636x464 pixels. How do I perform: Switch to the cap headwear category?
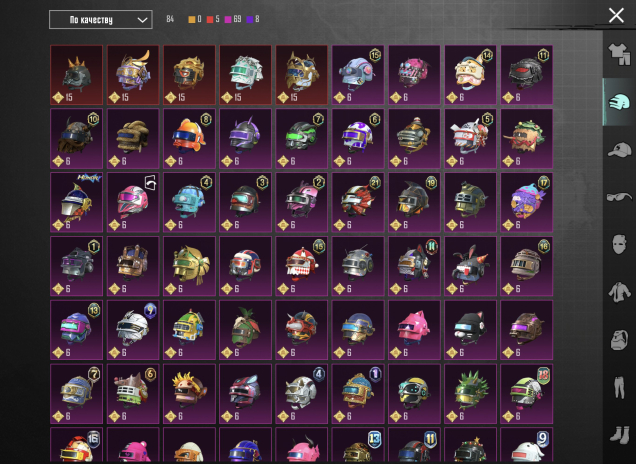tap(619, 150)
